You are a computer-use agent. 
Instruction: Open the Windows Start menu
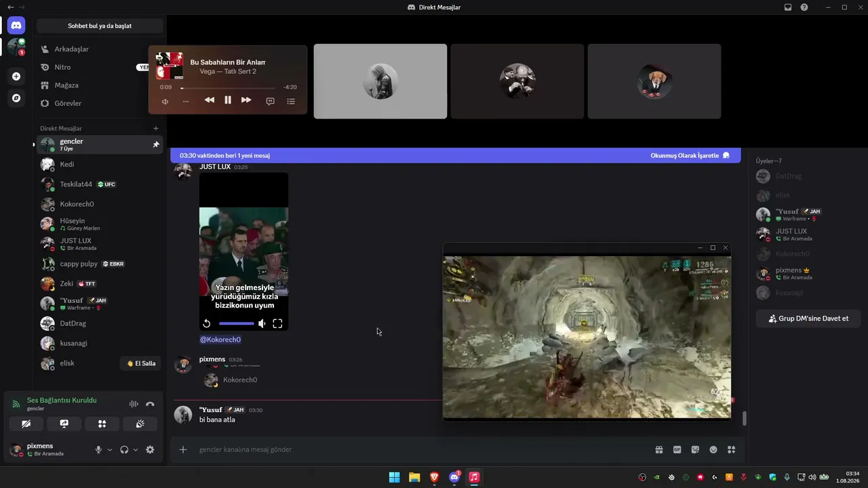(x=394, y=477)
